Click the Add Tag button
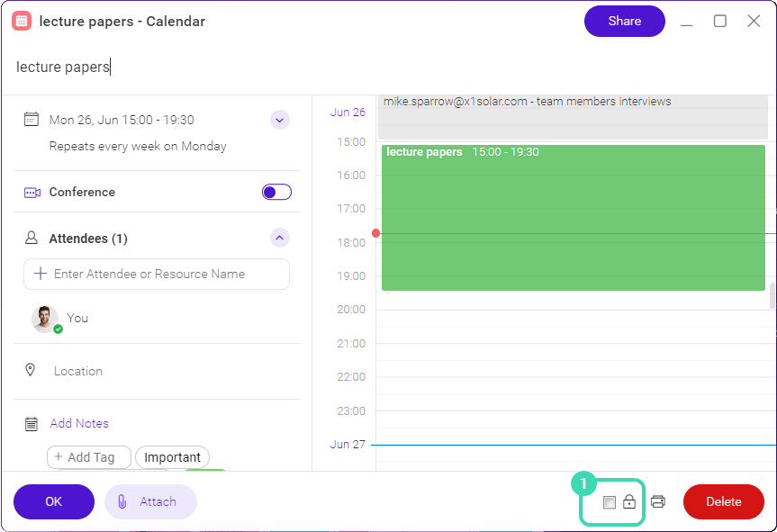This screenshot has height=532, width=777. coord(89,457)
